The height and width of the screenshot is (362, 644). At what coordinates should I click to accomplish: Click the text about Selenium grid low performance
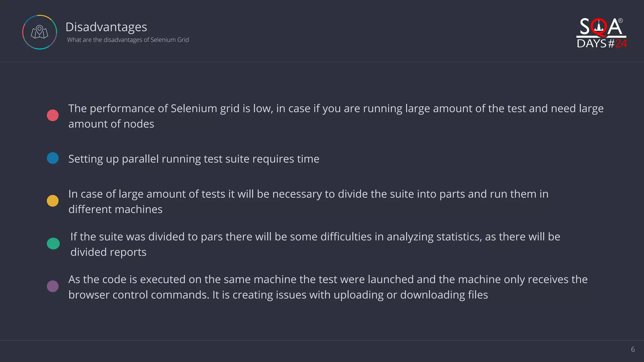[x=336, y=116]
